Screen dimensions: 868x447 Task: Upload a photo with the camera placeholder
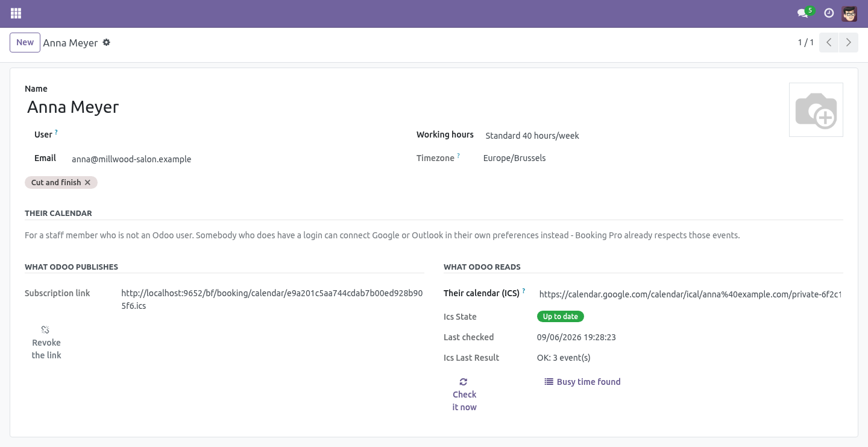(x=816, y=110)
